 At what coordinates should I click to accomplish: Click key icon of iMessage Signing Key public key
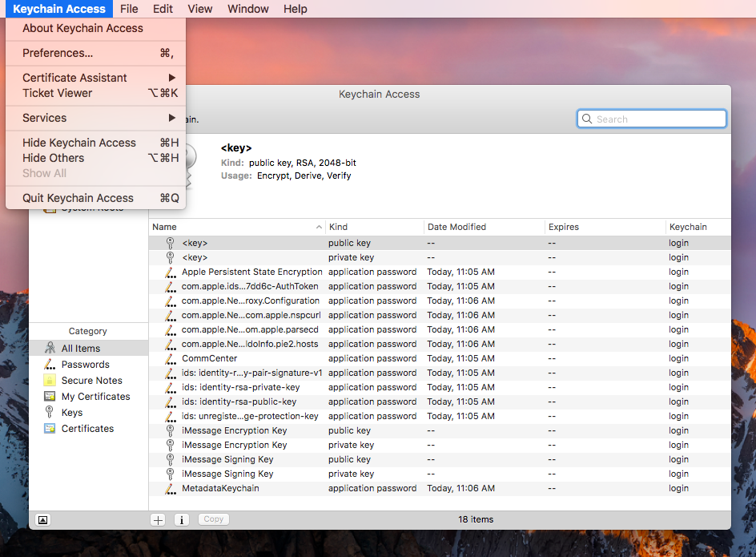[x=171, y=459]
